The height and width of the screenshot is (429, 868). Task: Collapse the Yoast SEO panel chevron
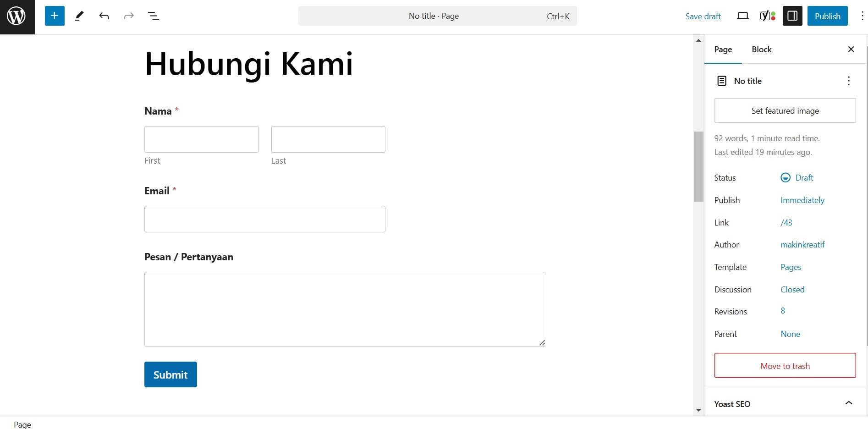pyautogui.click(x=849, y=403)
